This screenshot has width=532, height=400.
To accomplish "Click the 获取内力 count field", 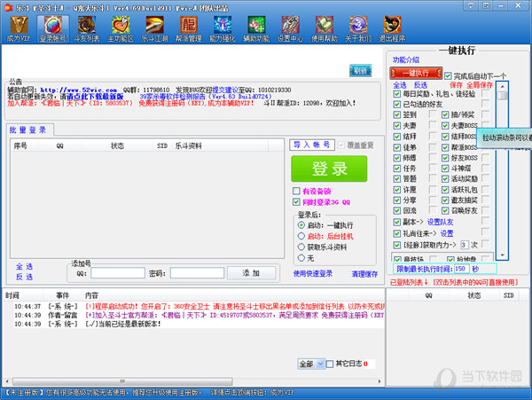I will pyautogui.click(x=464, y=245).
